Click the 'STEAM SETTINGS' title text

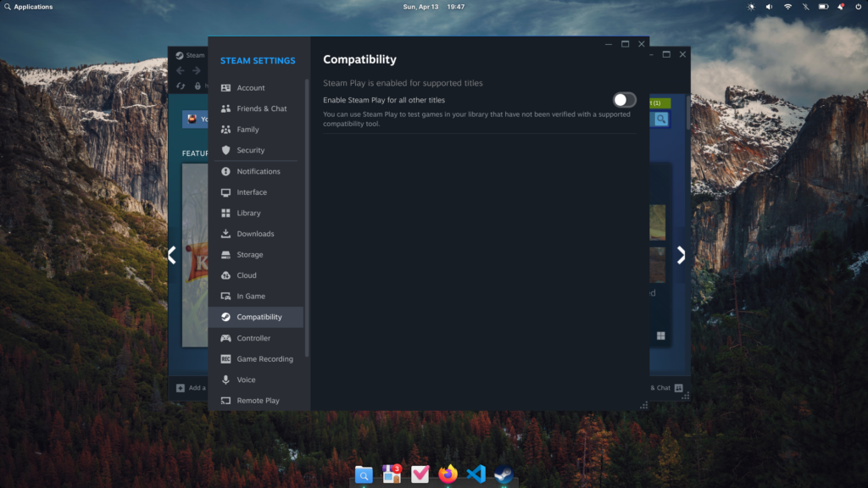click(x=258, y=60)
